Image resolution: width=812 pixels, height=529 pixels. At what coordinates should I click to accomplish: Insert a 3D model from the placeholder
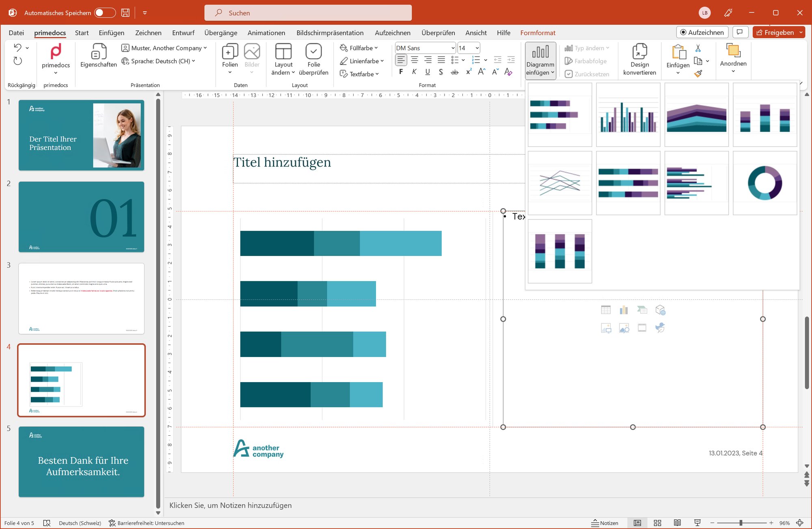pyautogui.click(x=660, y=310)
